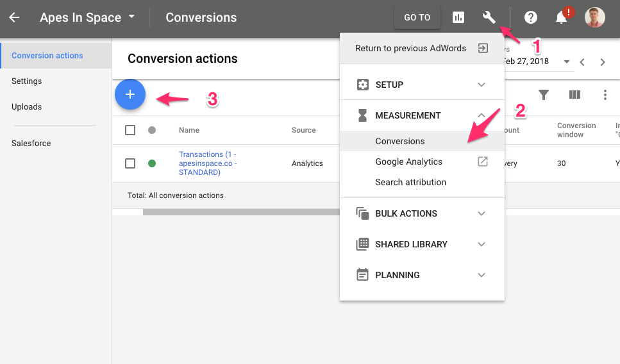Viewport: 620px width, 364px height.
Task: Click the Shared Library grid icon
Action: [363, 244]
